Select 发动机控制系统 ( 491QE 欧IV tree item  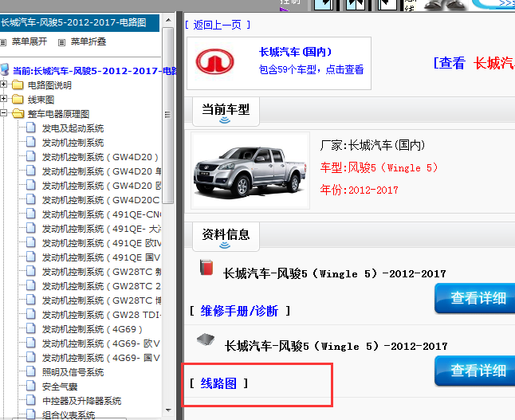coord(101,243)
